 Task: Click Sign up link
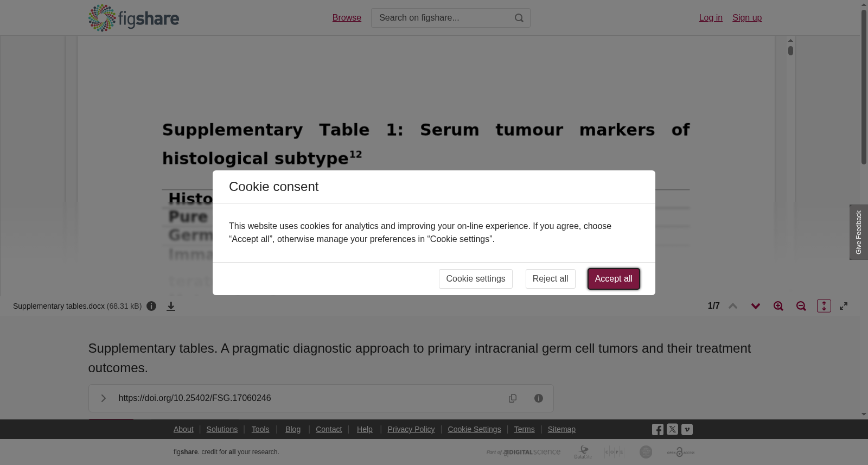[747, 18]
